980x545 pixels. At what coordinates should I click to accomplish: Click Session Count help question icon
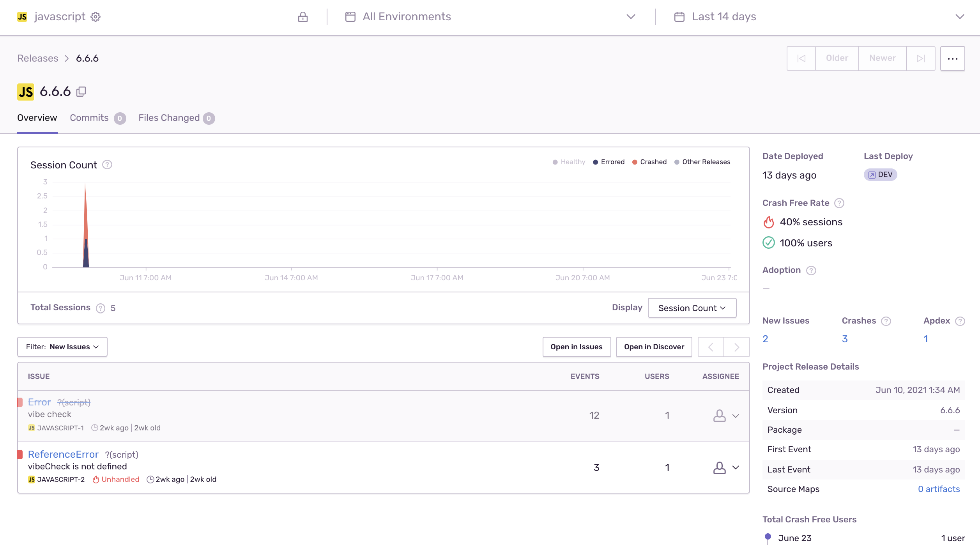107,165
